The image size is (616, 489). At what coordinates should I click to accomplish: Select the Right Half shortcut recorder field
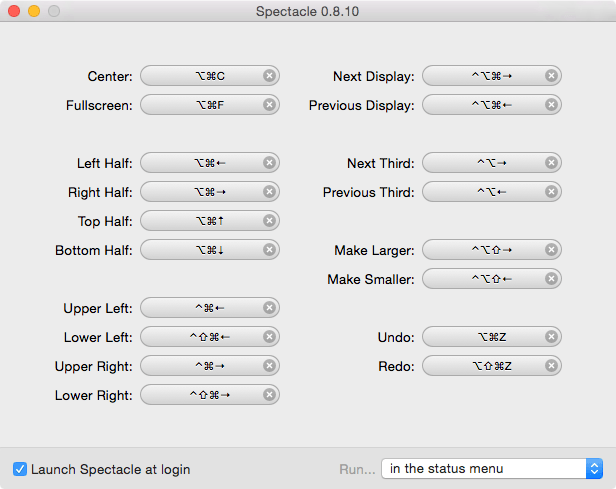pos(210,192)
